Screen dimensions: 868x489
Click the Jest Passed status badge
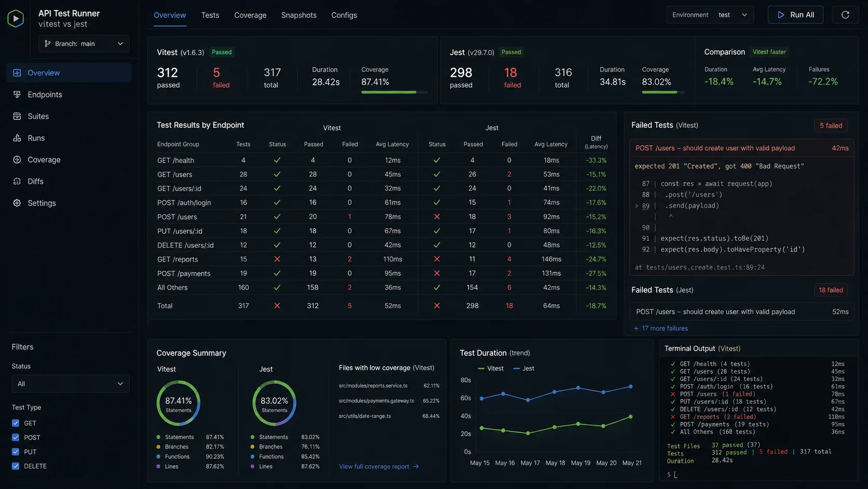click(511, 52)
